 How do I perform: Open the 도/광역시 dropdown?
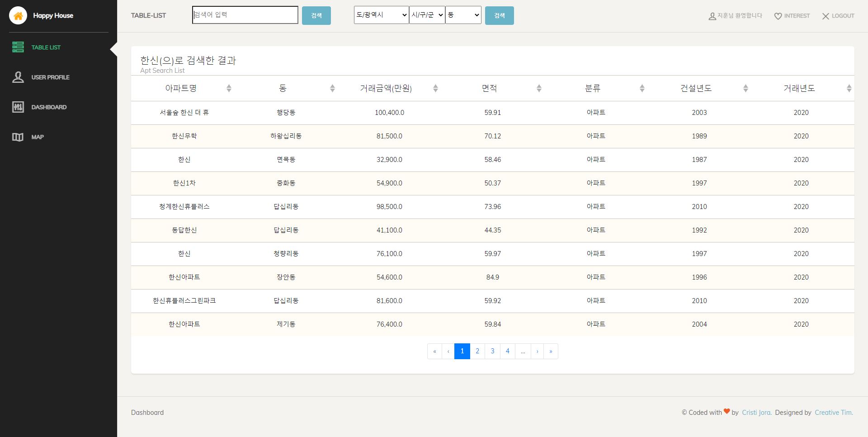point(381,14)
